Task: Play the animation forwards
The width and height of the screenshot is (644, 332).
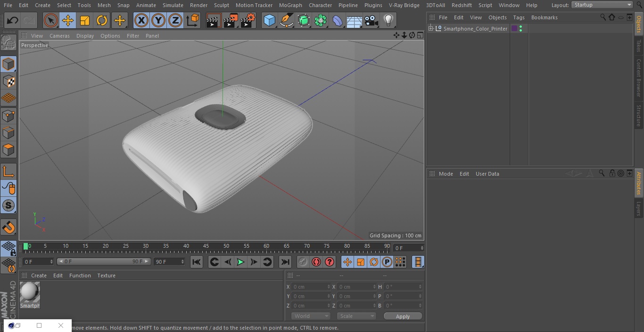Action: point(240,262)
